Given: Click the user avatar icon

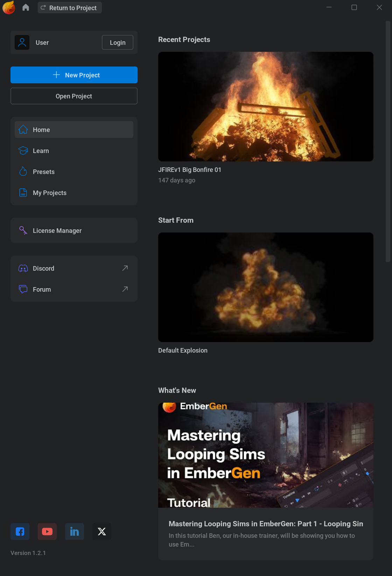Looking at the screenshot, I should 22,42.
